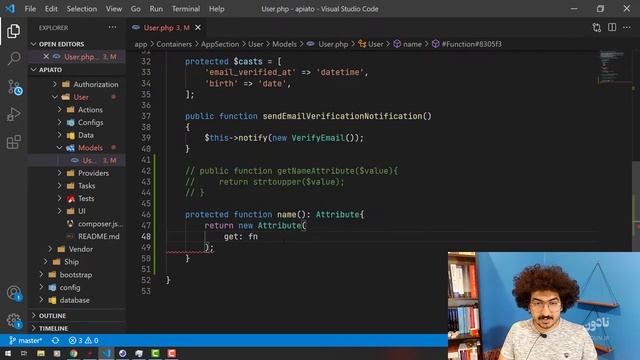Screen dimensions: 640x360
Task: Open the Go menu
Action: [136, 9]
